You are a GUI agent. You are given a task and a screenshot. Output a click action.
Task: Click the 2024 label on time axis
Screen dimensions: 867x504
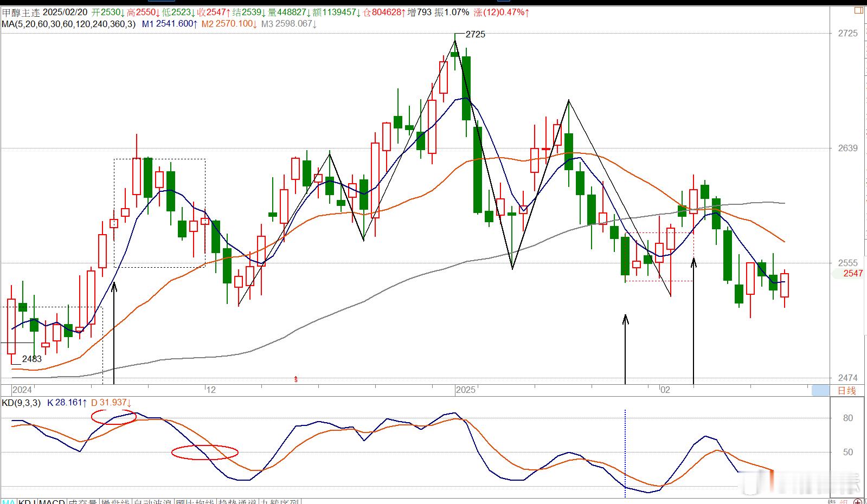click(22, 390)
